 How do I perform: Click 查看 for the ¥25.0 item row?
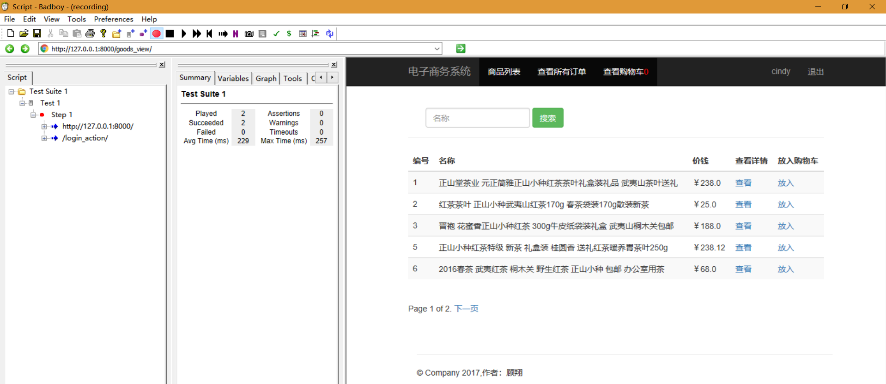(743, 204)
